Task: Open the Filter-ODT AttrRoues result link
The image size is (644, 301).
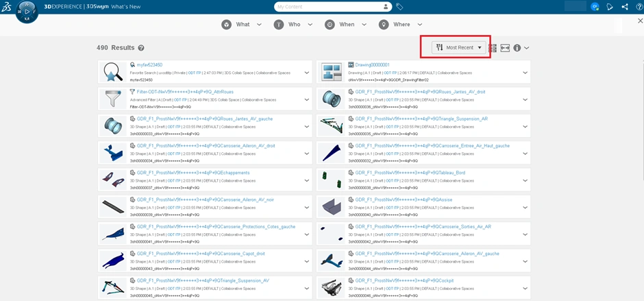Action: pyautogui.click(x=185, y=92)
